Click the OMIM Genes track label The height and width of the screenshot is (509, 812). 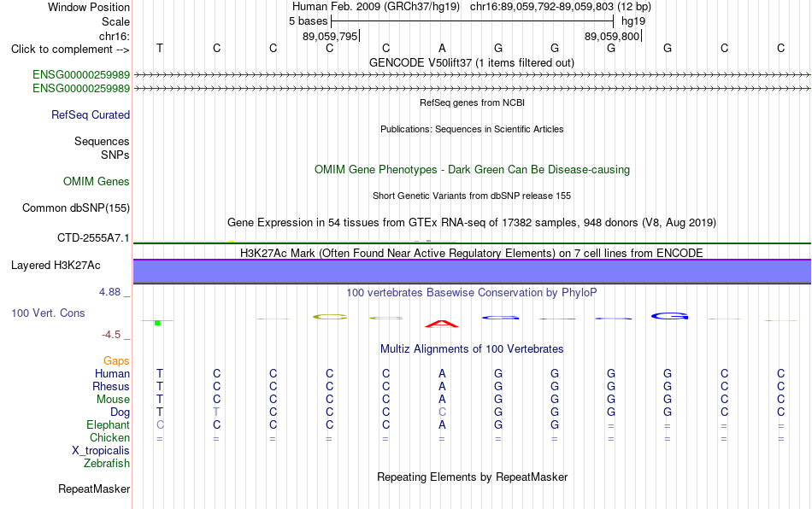(x=96, y=182)
